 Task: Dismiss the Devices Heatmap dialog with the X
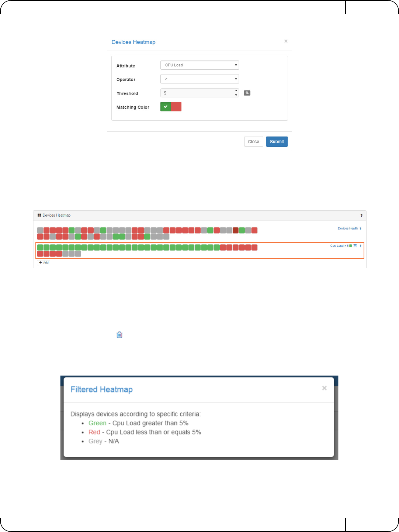(286, 41)
